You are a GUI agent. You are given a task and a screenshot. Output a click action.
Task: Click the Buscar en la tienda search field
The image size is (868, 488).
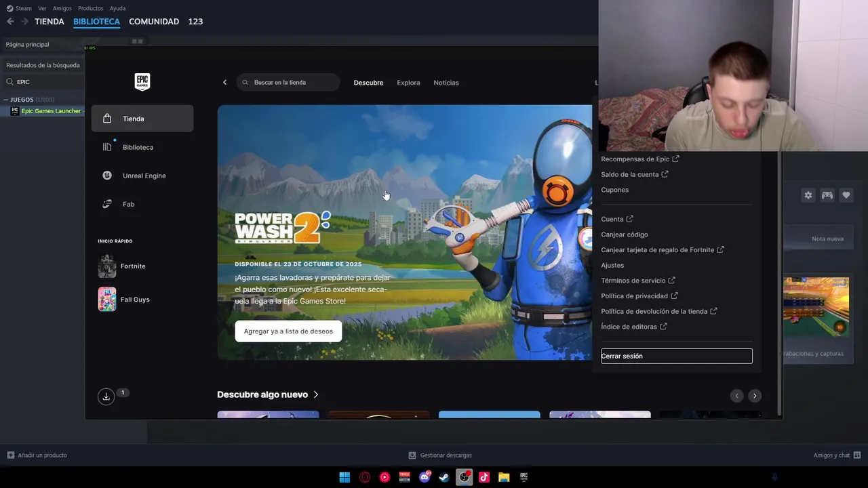[x=289, y=83]
